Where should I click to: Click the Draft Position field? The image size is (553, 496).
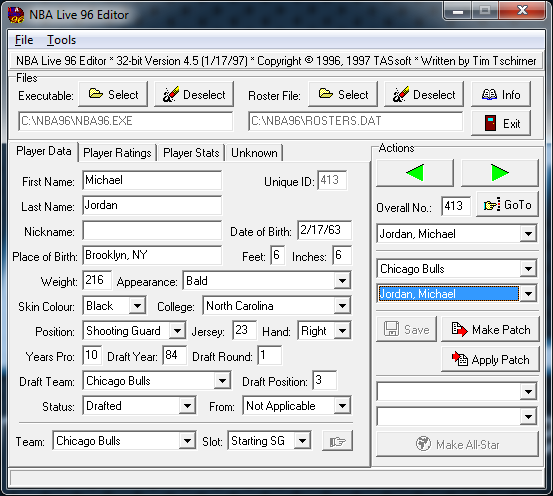(324, 380)
